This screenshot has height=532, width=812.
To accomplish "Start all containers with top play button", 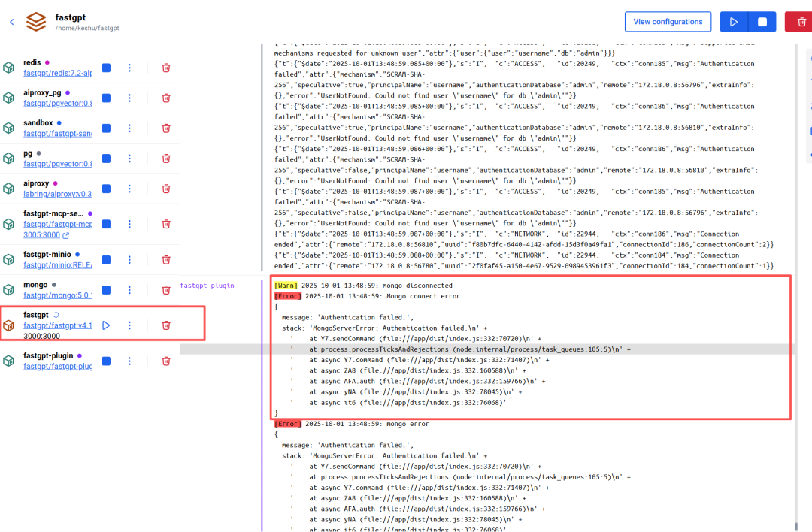I will (x=733, y=22).
